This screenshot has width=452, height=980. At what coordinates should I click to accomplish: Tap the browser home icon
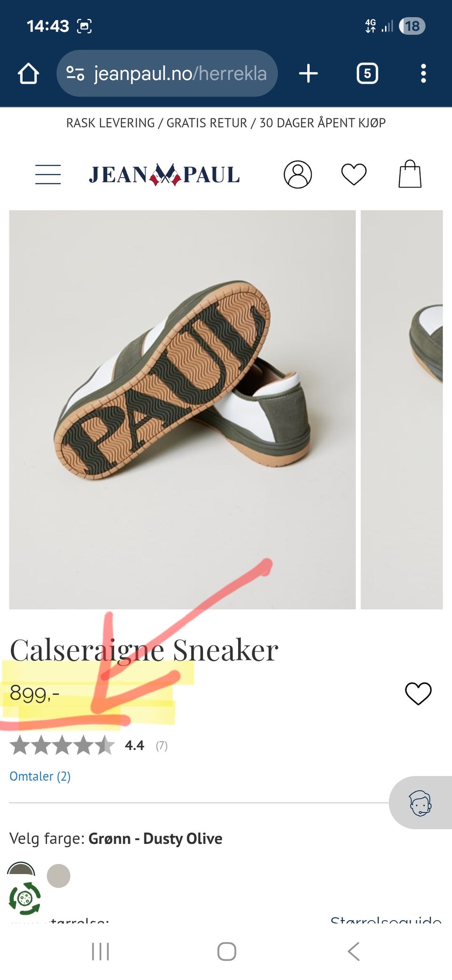pos(28,73)
